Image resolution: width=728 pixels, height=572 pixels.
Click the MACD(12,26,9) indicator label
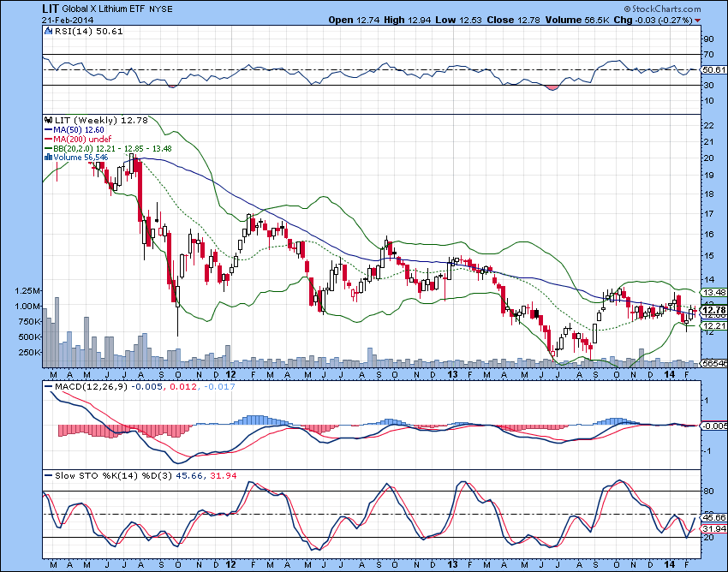(x=91, y=387)
